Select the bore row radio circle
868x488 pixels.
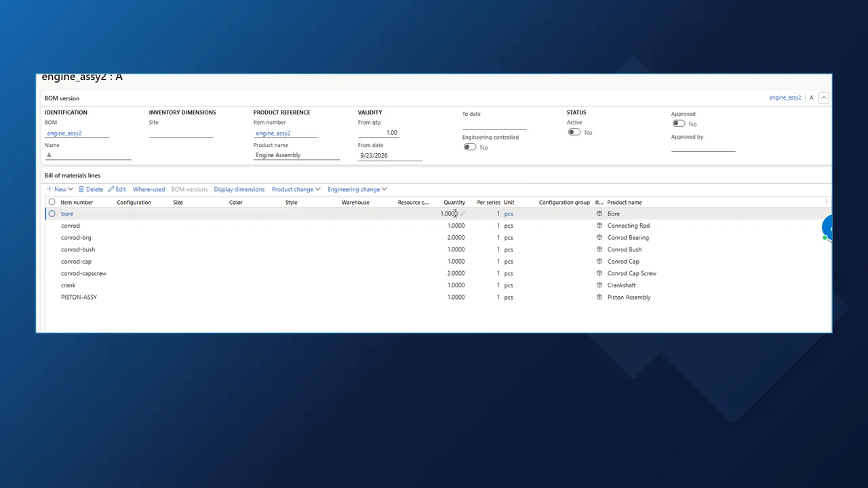pos(52,213)
